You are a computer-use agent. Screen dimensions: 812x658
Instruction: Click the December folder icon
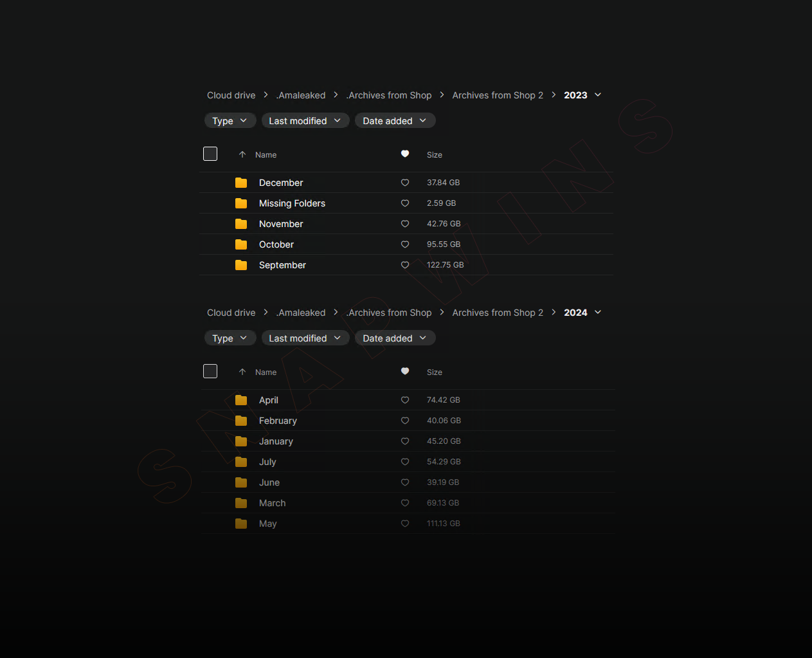point(241,183)
